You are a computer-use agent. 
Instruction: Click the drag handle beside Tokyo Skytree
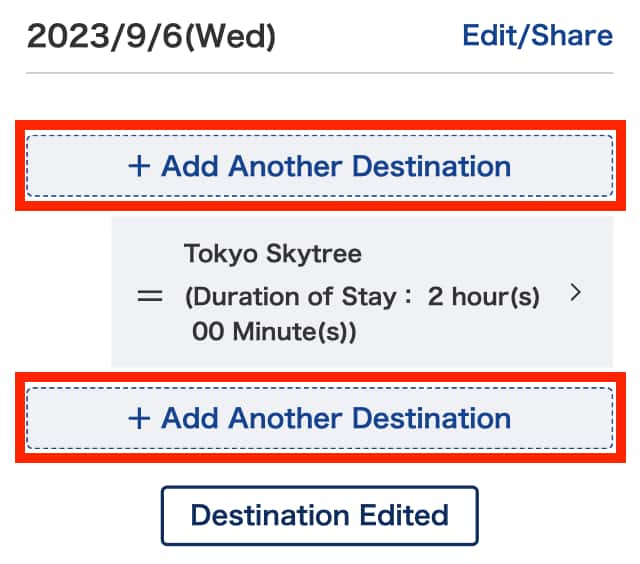click(150, 296)
